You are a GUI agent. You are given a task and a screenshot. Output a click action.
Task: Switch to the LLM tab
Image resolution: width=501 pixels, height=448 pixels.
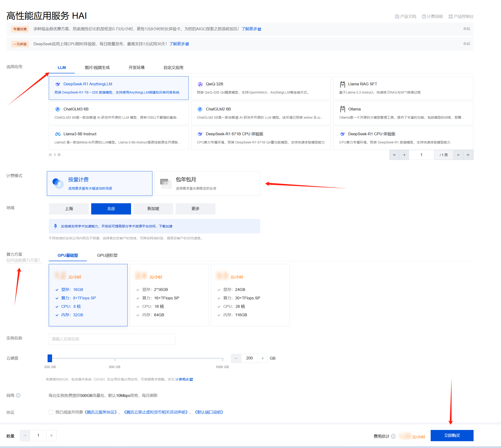pyautogui.click(x=62, y=68)
